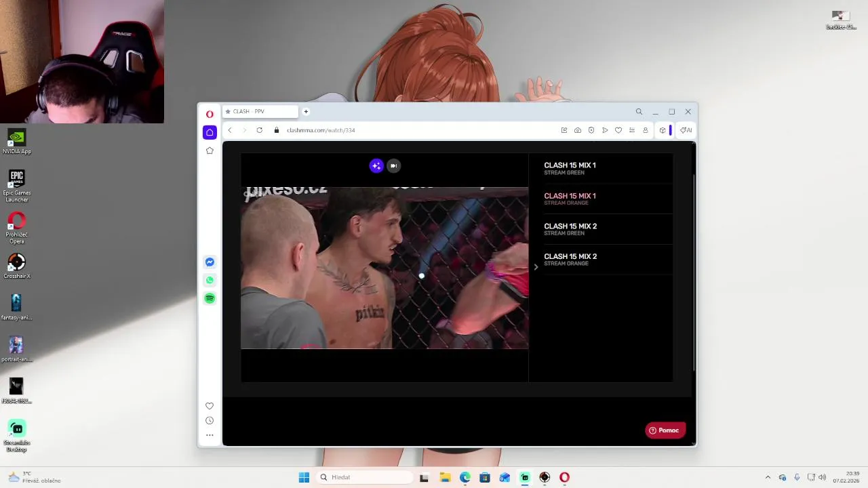Open Outlook from taskbar

pos(505,477)
